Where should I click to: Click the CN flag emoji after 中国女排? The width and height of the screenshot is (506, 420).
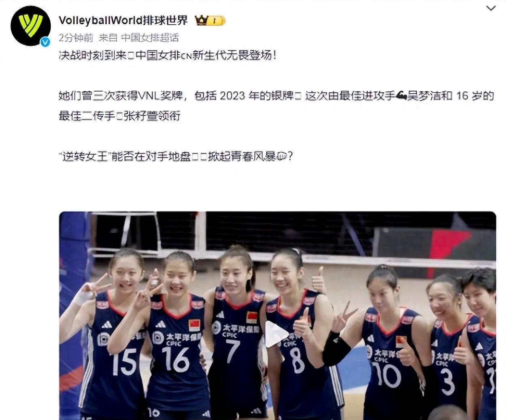pyautogui.click(x=186, y=56)
